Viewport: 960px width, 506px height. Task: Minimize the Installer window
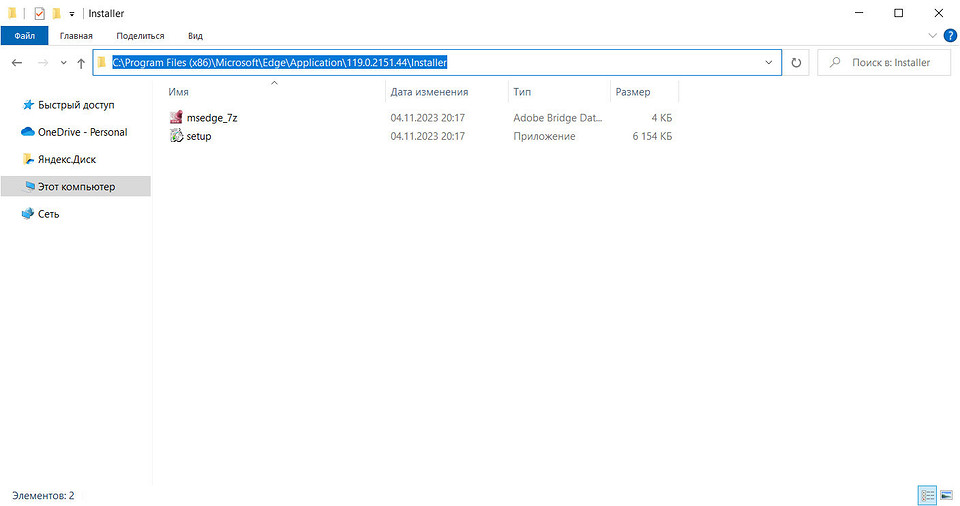(859, 13)
